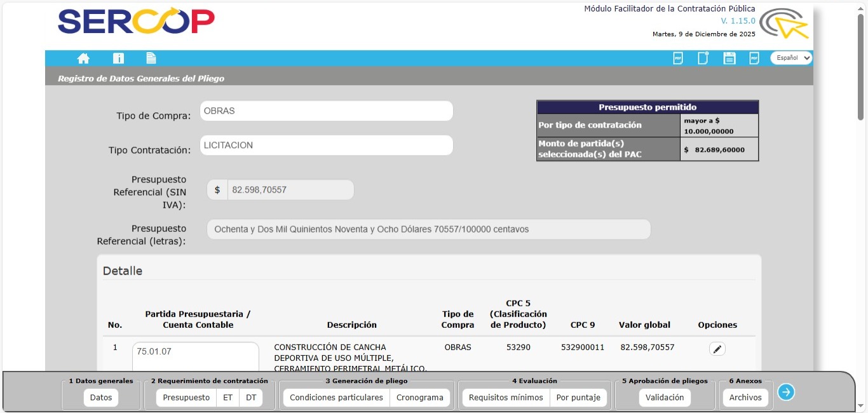
Task: Select the Archivos button under Anexos
Action: click(x=745, y=398)
